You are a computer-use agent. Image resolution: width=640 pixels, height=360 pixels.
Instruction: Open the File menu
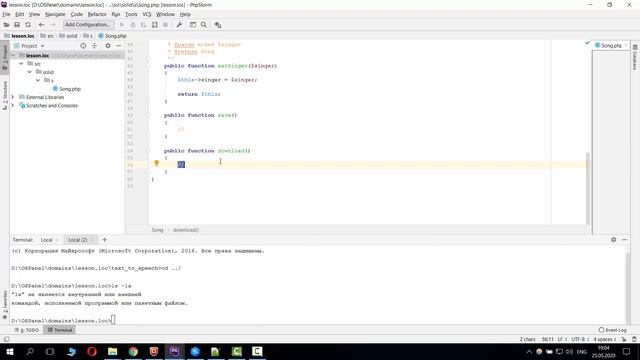(x=6, y=14)
